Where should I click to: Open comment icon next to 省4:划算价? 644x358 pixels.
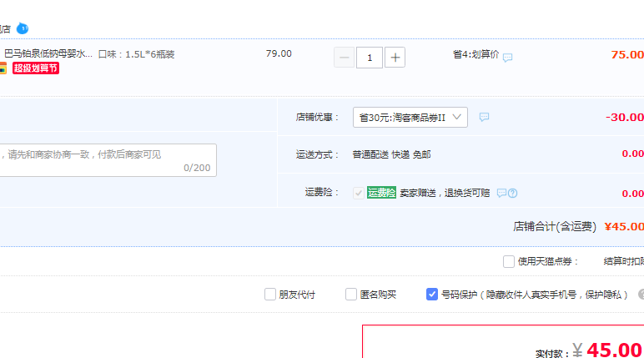click(x=507, y=57)
